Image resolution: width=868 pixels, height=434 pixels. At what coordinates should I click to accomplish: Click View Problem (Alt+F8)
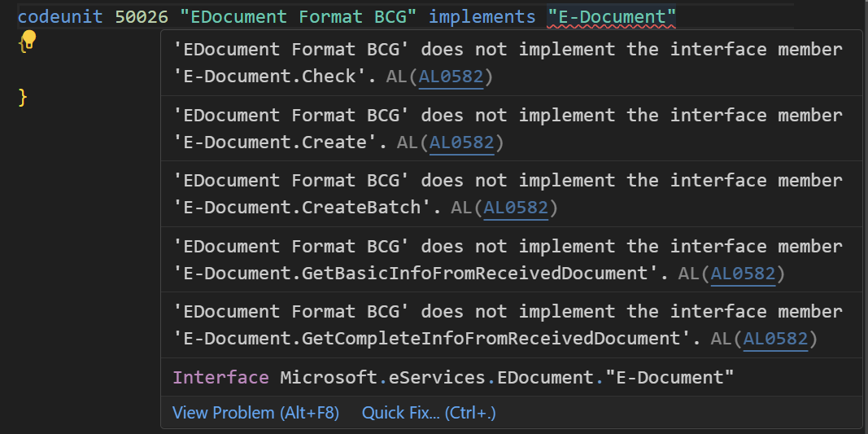pos(255,413)
